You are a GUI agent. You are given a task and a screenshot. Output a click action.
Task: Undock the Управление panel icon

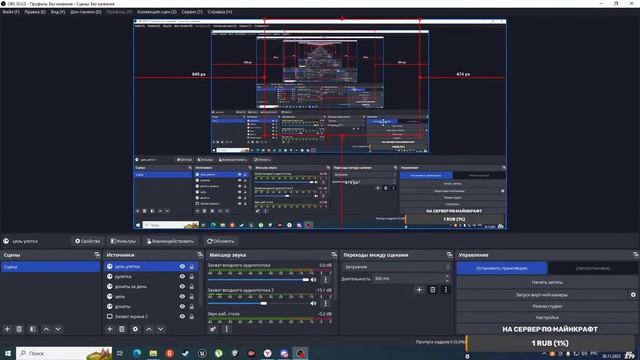(636, 255)
